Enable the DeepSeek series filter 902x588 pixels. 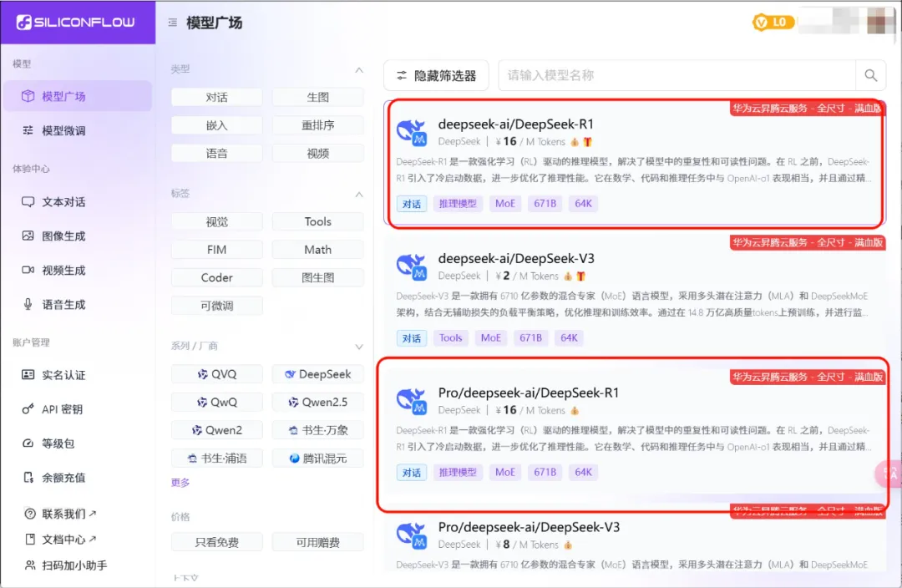tap(317, 374)
